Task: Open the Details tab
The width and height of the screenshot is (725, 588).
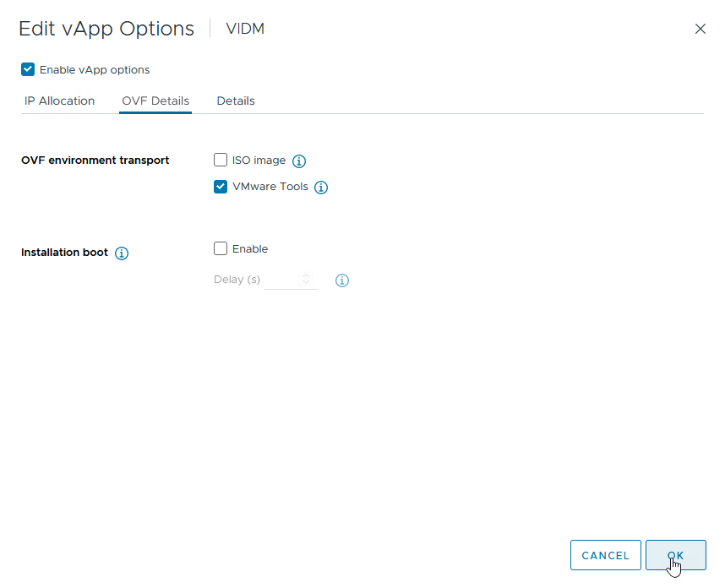Action: coord(236,101)
